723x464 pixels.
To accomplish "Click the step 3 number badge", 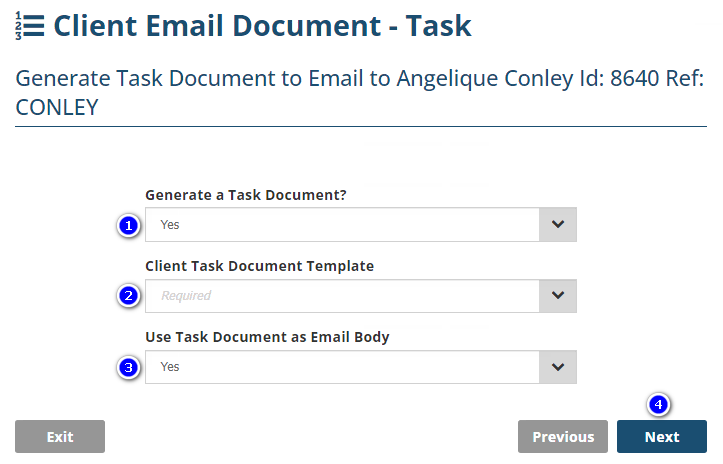I will click(128, 367).
